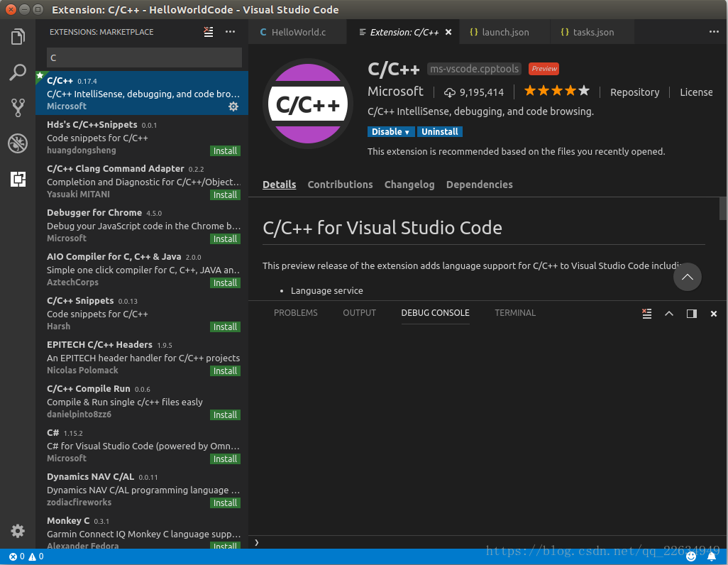The height and width of the screenshot is (565, 728).
Task: Click gear icon on C/C++ extension row
Action: [x=233, y=106]
